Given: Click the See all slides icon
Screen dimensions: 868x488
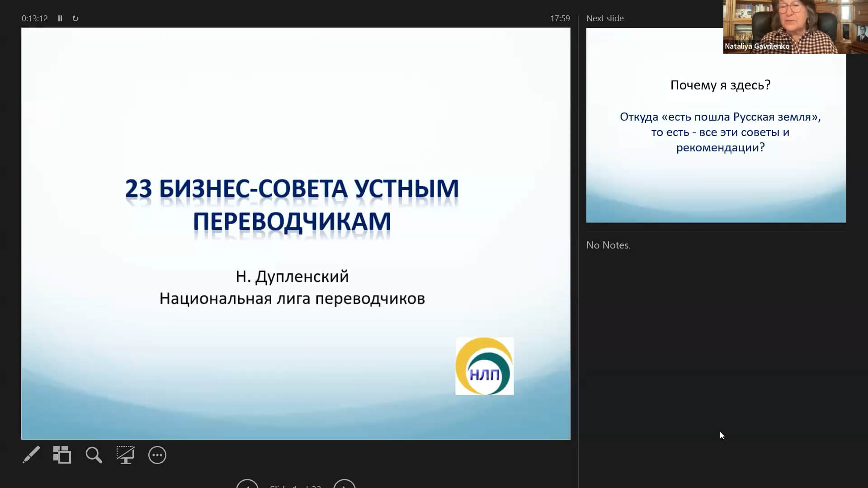Looking at the screenshot, I should coord(62,455).
